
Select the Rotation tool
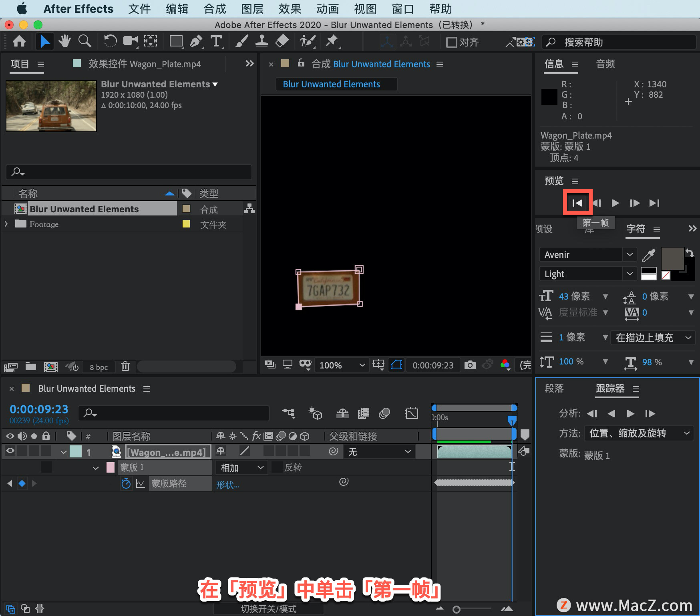pyautogui.click(x=110, y=41)
